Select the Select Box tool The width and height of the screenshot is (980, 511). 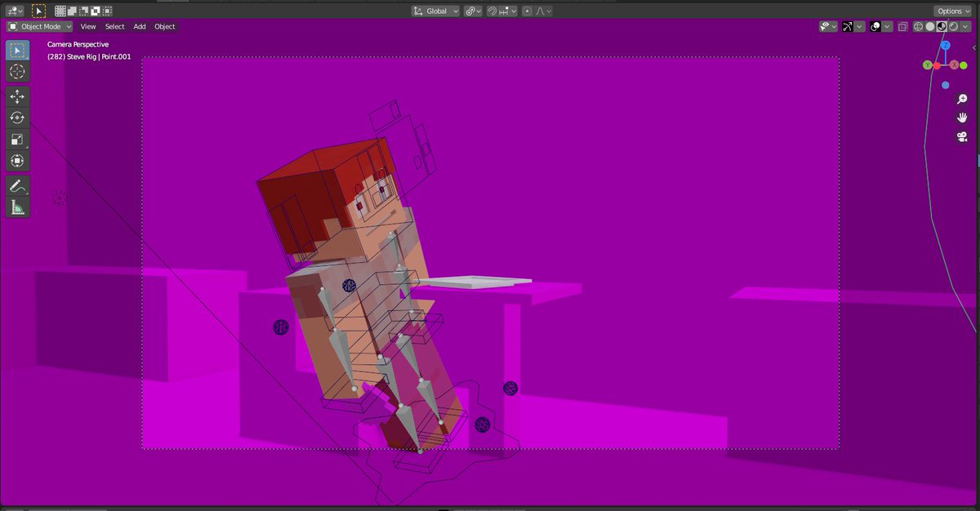point(18,50)
